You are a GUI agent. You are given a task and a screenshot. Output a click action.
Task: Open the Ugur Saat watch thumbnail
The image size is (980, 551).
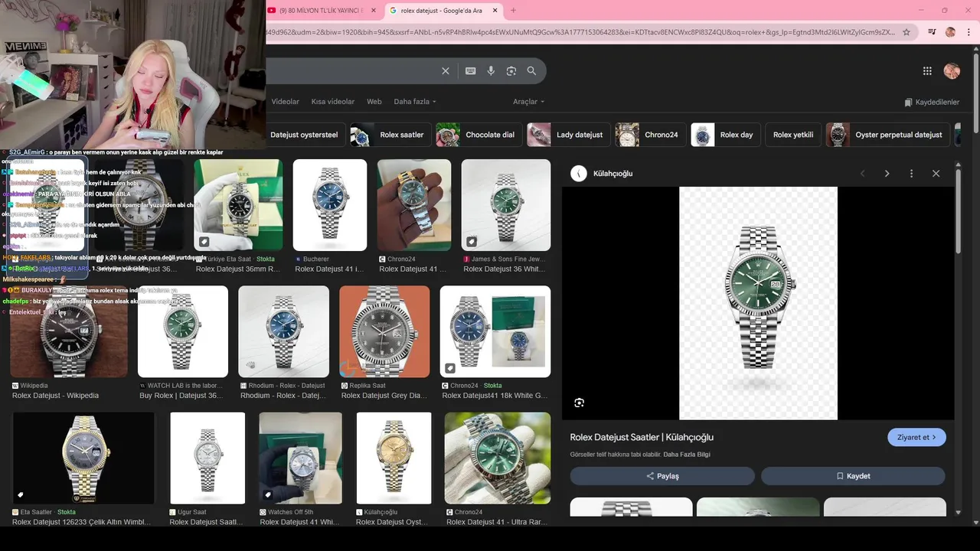click(x=207, y=458)
